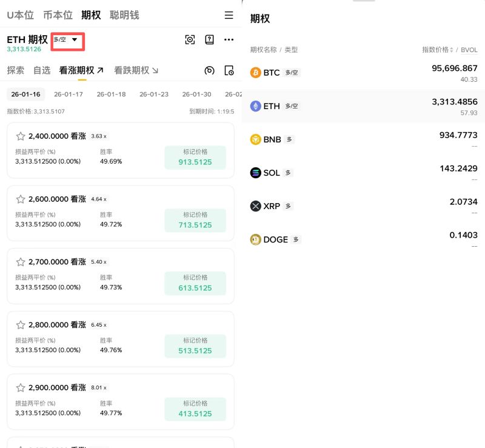
Task: Select the 看涨期权 tab
Action: [x=81, y=70]
